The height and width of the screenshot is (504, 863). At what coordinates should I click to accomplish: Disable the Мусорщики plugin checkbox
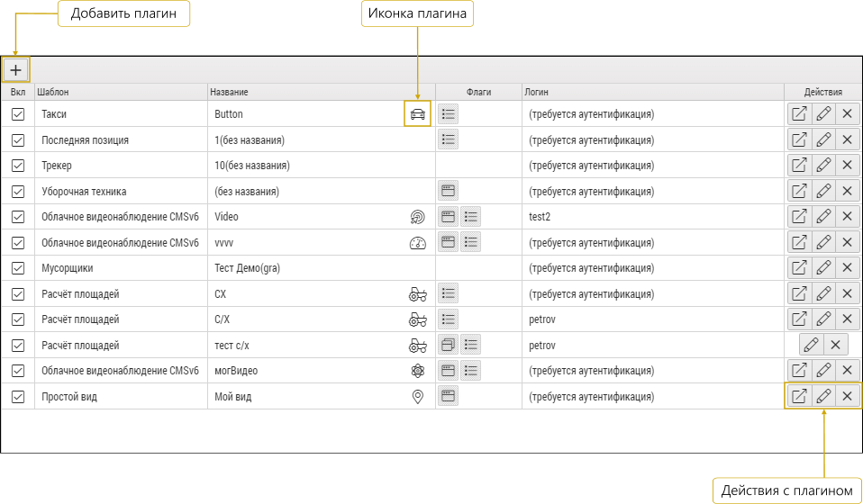click(18, 268)
